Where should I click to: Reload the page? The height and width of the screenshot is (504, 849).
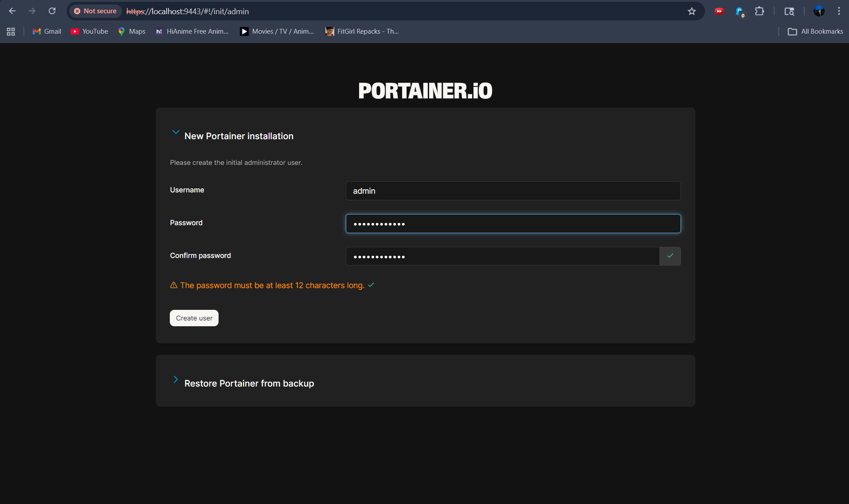[52, 11]
